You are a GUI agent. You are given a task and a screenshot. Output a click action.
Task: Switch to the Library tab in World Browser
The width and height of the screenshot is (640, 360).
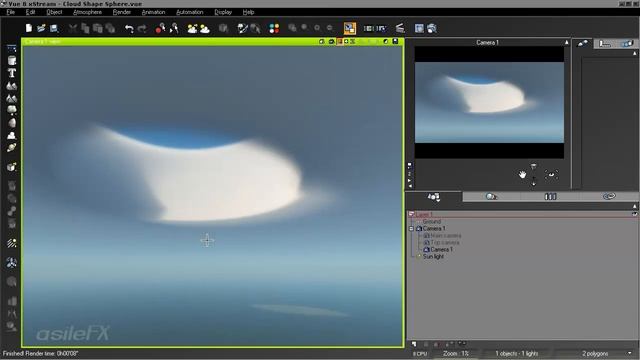[550, 197]
